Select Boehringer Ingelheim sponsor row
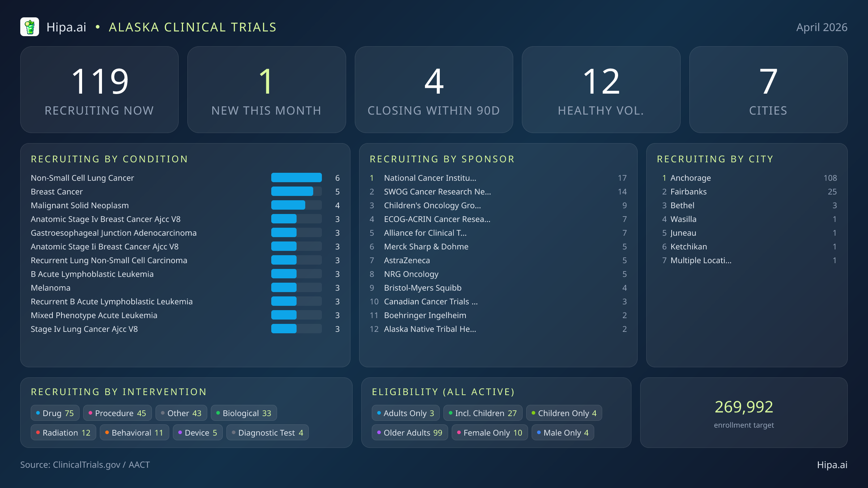 [x=498, y=315]
